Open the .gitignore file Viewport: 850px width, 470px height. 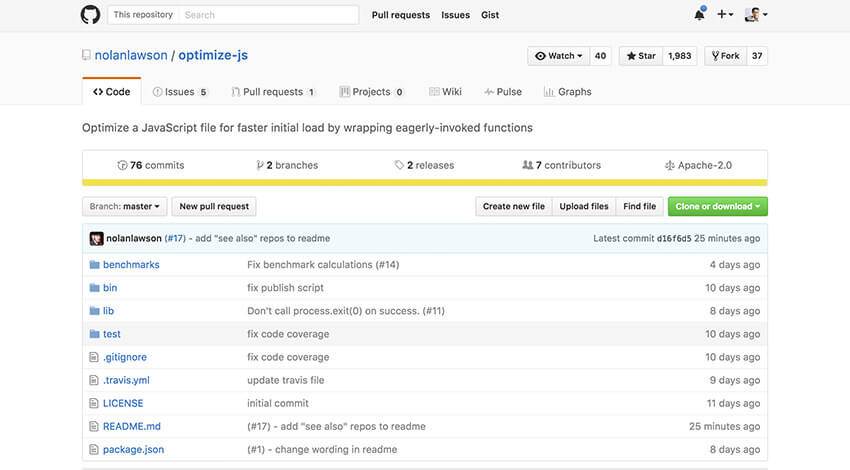click(125, 357)
